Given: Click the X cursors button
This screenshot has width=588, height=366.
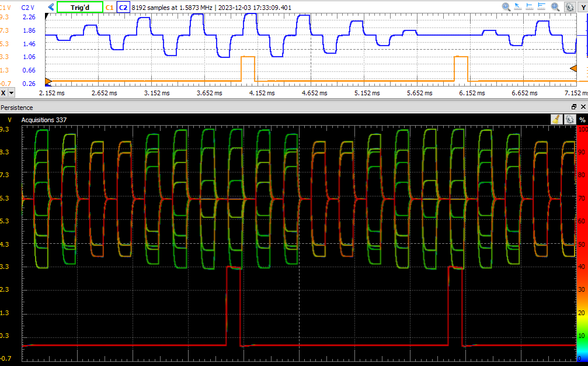Looking at the screenshot, I should [4, 93].
